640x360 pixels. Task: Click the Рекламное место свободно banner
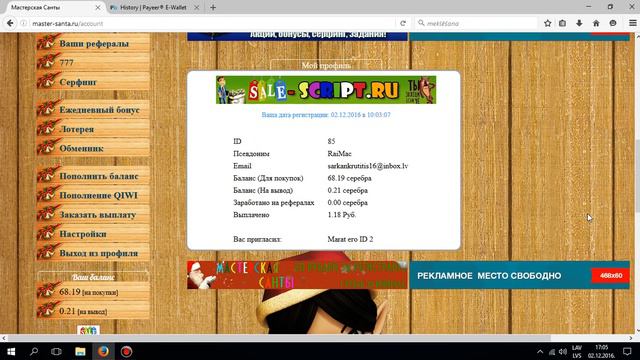click(x=520, y=275)
